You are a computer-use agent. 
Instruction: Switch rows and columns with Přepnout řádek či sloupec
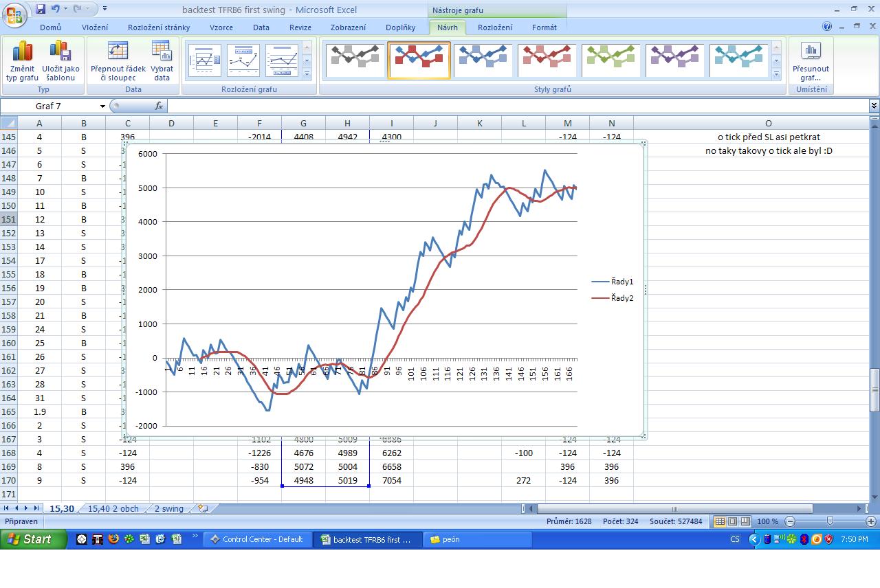coord(118,60)
